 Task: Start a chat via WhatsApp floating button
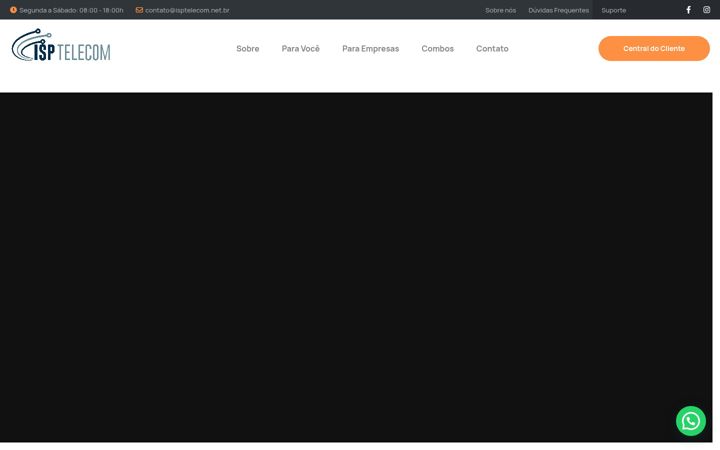pos(691,421)
